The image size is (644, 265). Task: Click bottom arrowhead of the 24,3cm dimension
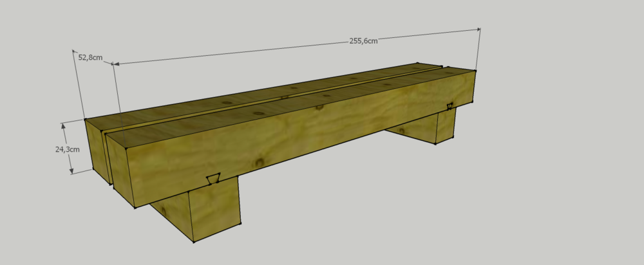coord(71,170)
